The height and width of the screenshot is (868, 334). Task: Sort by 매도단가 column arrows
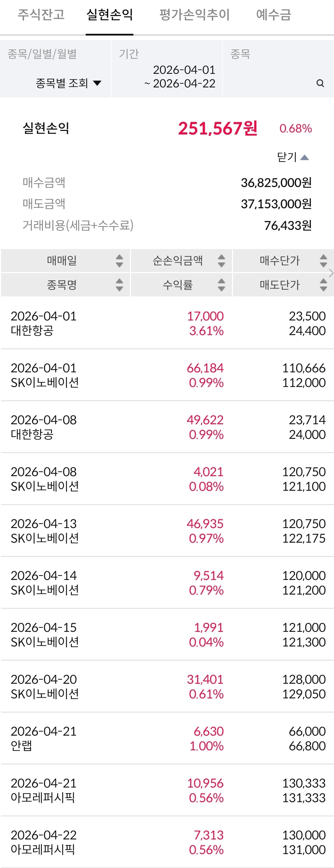point(323,285)
